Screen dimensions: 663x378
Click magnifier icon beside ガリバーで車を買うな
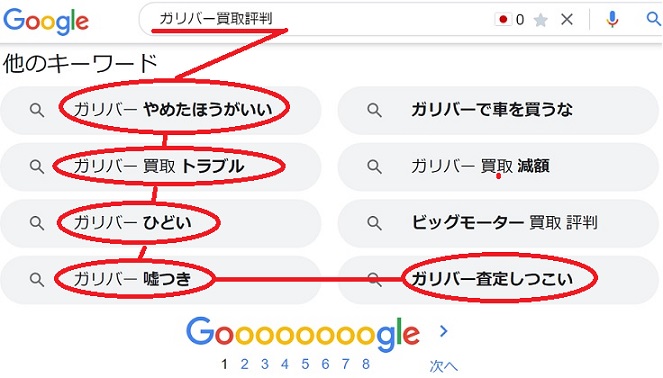tap(374, 110)
